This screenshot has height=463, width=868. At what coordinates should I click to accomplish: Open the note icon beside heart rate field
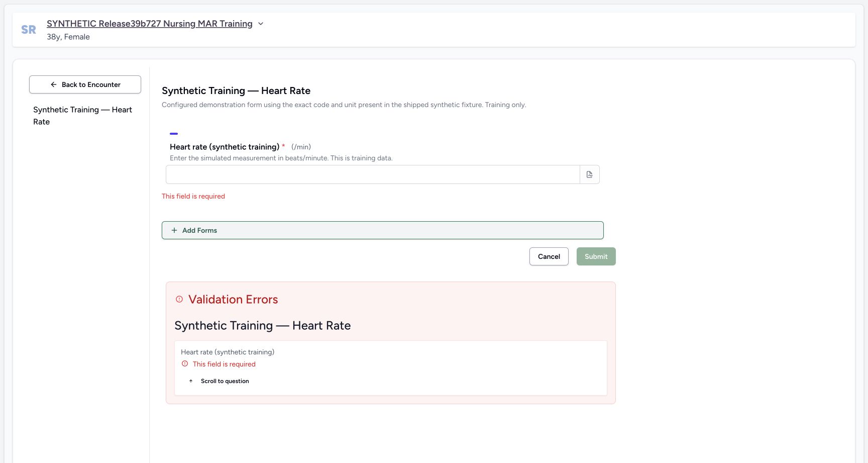point(590,174)
